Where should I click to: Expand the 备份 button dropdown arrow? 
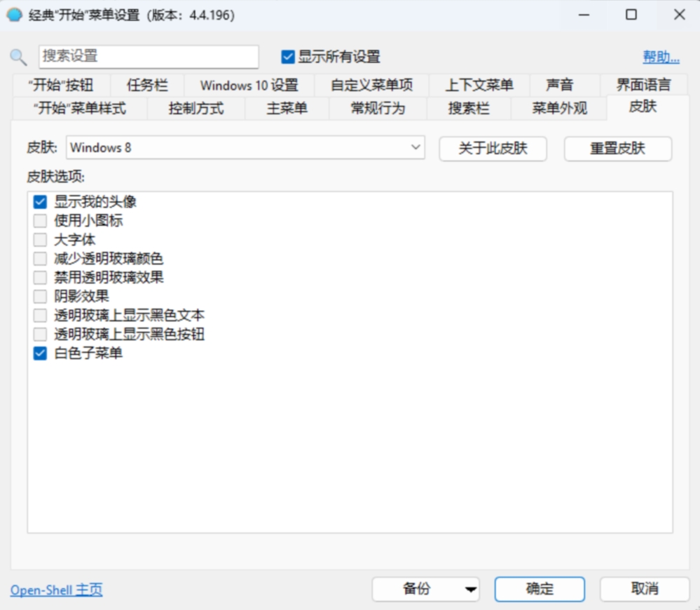pyautogui.click(x=471, y=590)
